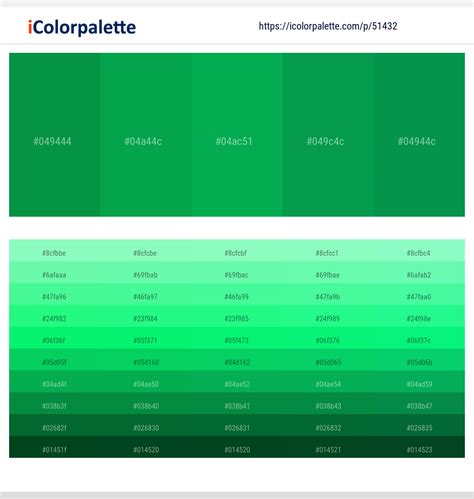The width and height of the screenshot is (474, 499).
Task: Select the #014523 darkest shade cell
Action: 420,447
